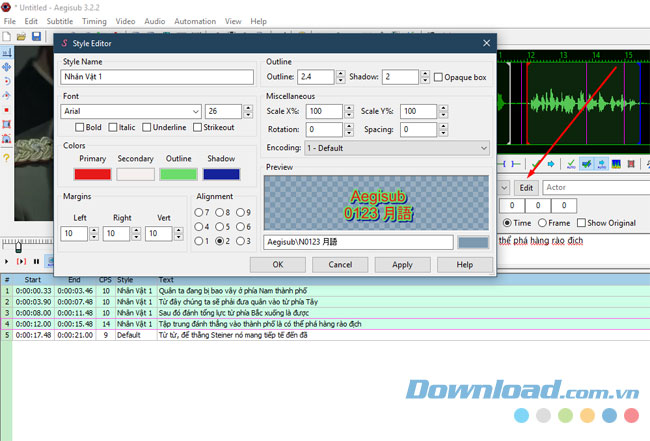Open the Subtitle menu
Screen dimensions: 650x441
[x=60, y=21]
